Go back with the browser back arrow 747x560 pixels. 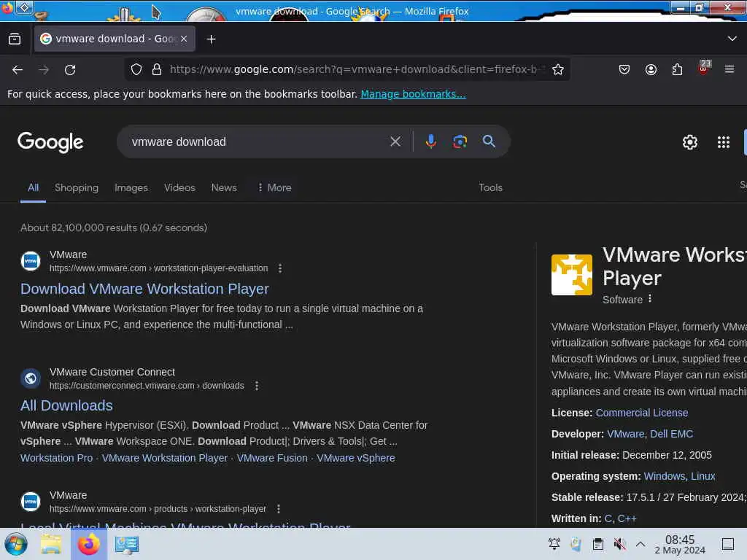coord(18,70)
